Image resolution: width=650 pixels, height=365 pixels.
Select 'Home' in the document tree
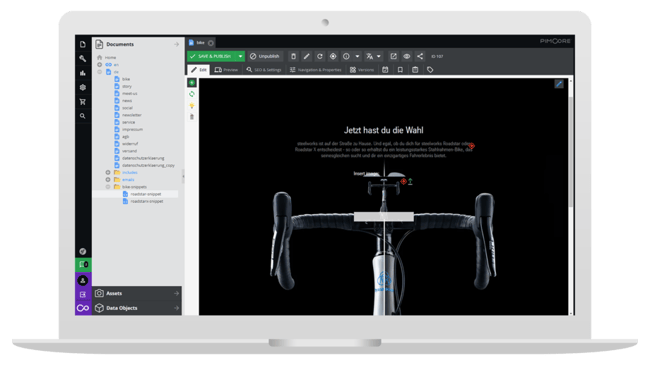click(x=110, y=58)
